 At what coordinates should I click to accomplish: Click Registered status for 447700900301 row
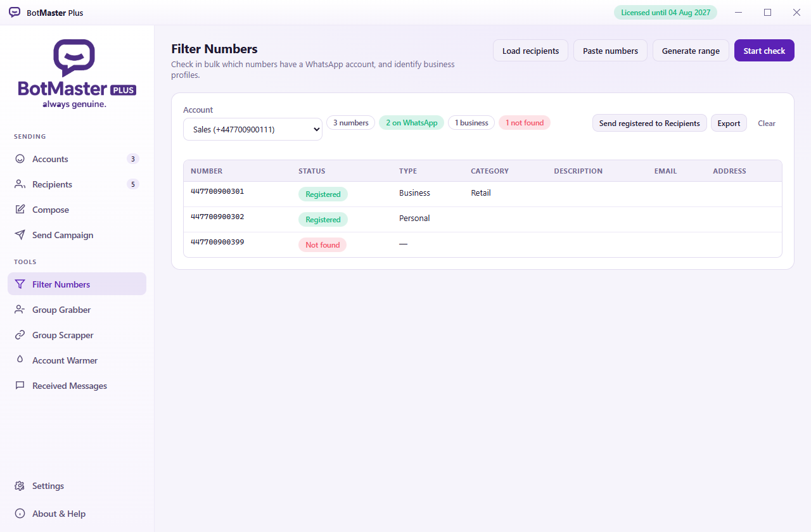pyautogui.click(x=323, y=194)
